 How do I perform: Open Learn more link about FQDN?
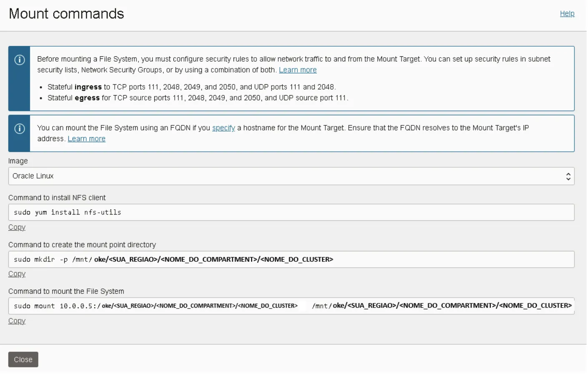[86, 139]
